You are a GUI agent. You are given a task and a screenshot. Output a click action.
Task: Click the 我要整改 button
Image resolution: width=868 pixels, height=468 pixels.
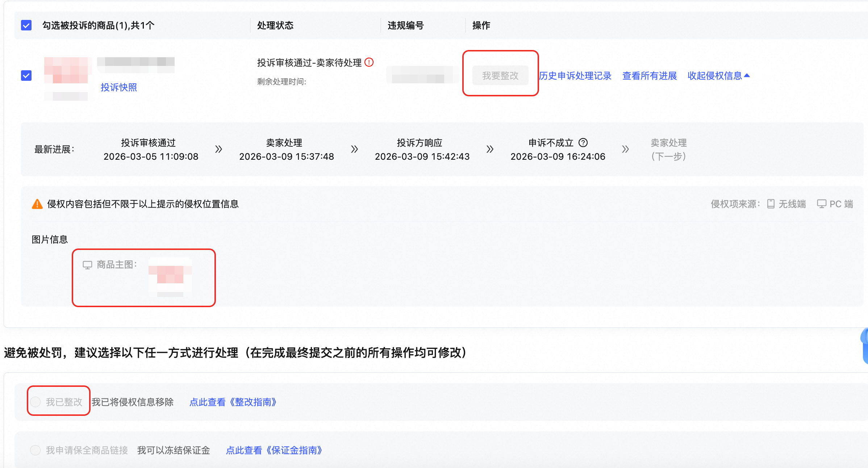click(x=500, y=76)
